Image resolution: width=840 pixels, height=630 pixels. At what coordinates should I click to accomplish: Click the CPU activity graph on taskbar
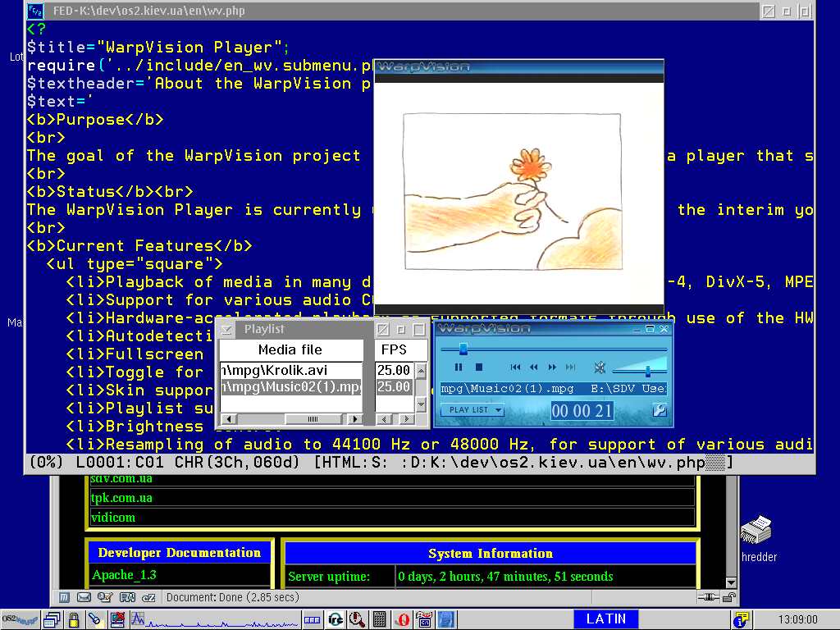click(214, 620)
